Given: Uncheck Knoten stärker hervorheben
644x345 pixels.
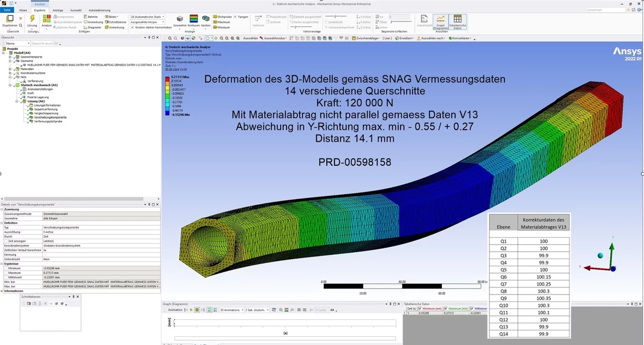Looking at the screenshot, I should (133, 27).
